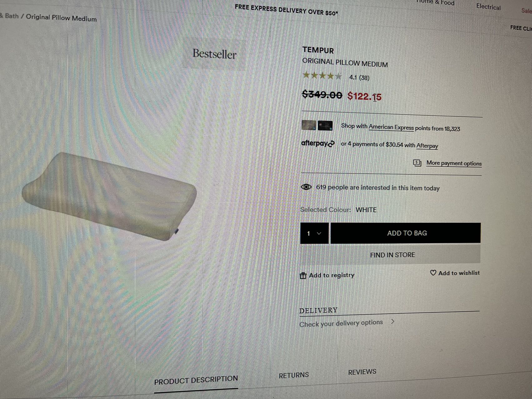Image resolution: width=532 pixels, height=399 pixels.
Task: Click the eye icon beside interested count
Action: tap(306, 187)
